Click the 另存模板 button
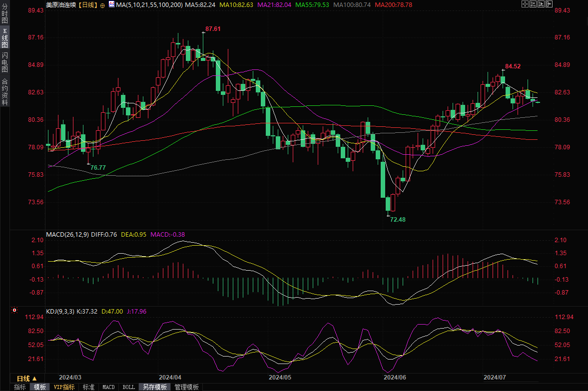 point(154,387)
